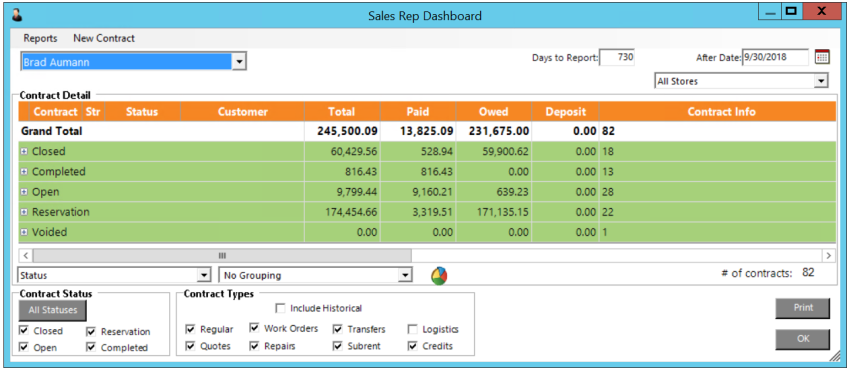Expand the Completed group plus icon

pyautogui.click(x=24, y=172)
